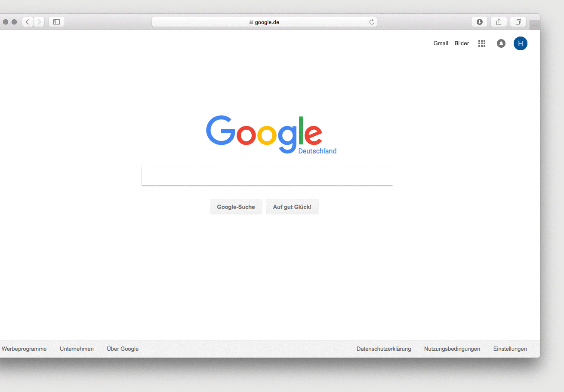
Task: Open the Bilder link
Action: point(462,43)
